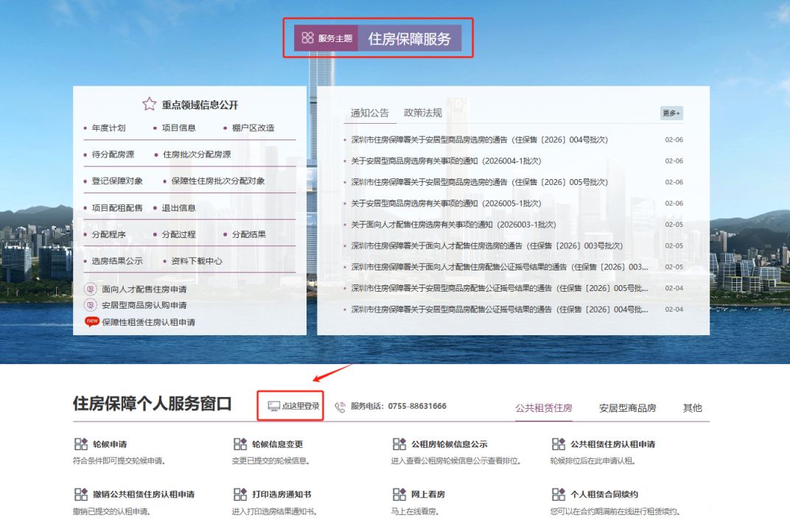790x532 pixels.
Task: Open the 退出信息 link
Action: pyautogui.click(x=178, y=208)
